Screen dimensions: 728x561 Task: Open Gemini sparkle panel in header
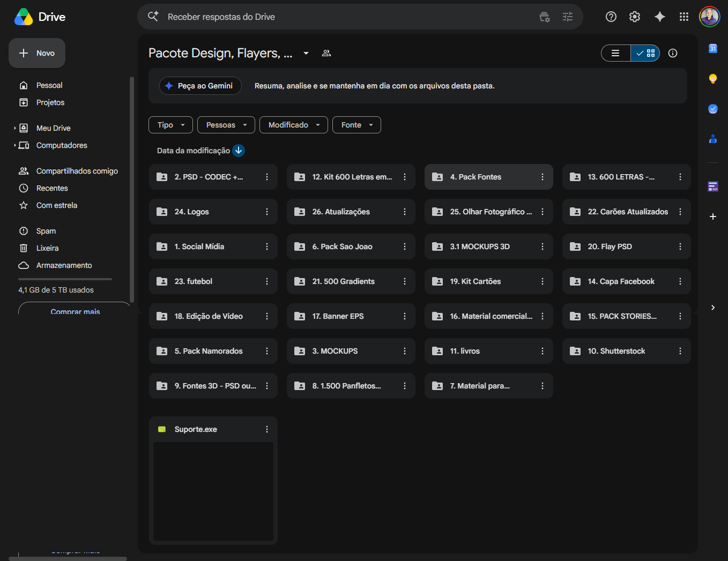660,17
